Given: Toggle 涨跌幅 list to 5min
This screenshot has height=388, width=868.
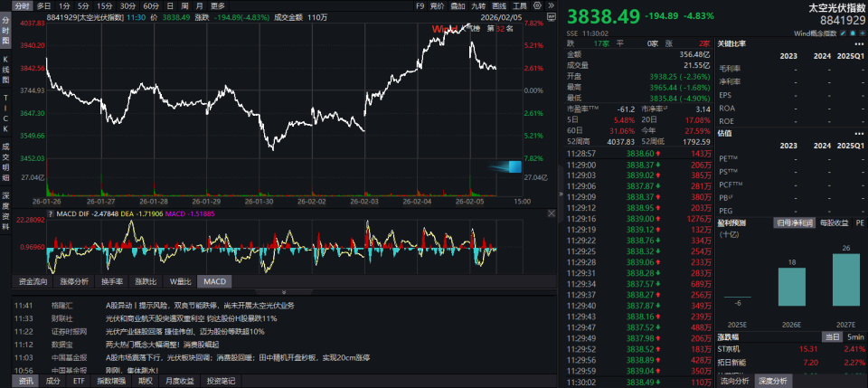Looking at the screenshot, I should [x=855, y=337].
